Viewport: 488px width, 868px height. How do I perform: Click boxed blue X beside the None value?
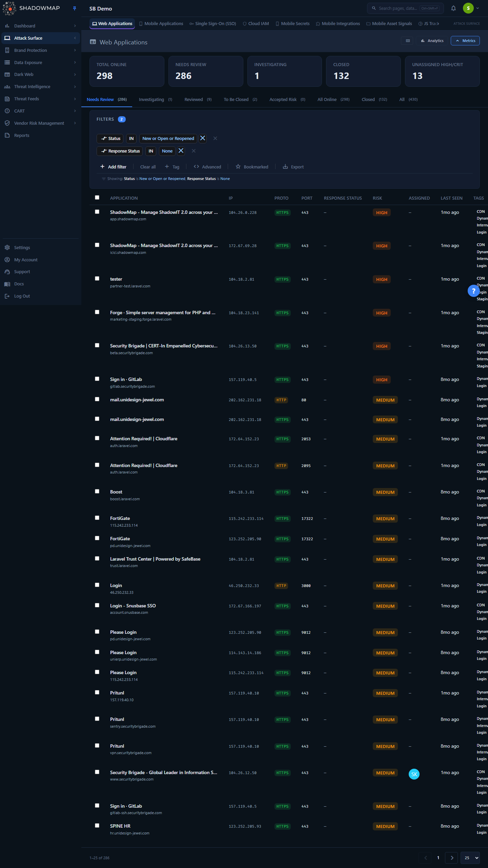181,151
